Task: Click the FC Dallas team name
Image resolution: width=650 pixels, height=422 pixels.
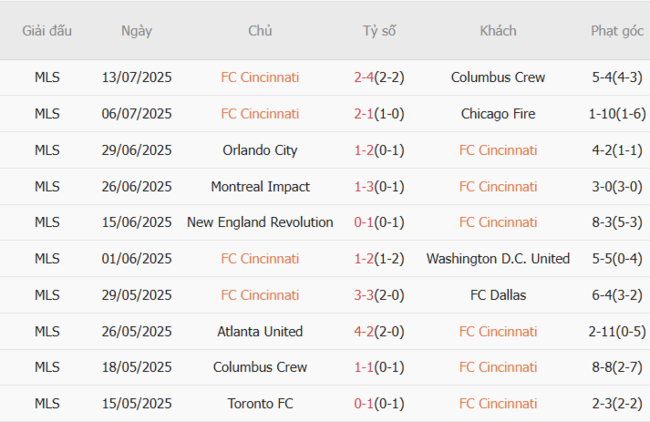Action: coord(498,295)
